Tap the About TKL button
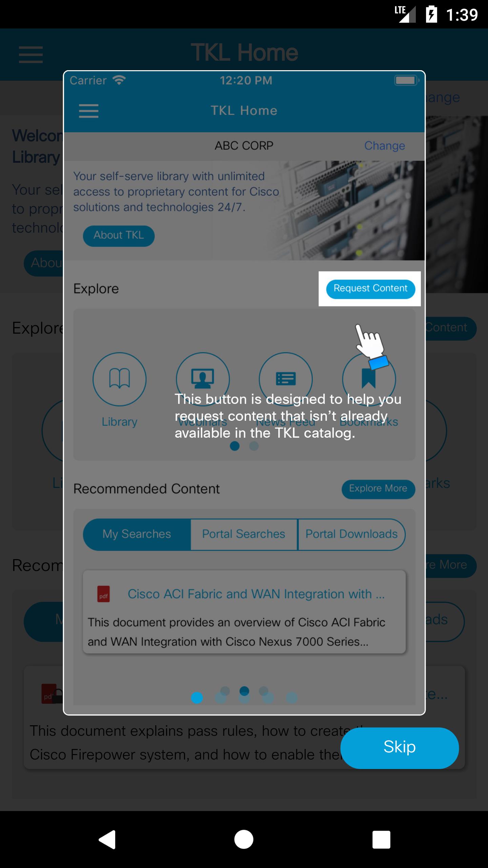Screen dimensions: 488x868 point(119,236)
